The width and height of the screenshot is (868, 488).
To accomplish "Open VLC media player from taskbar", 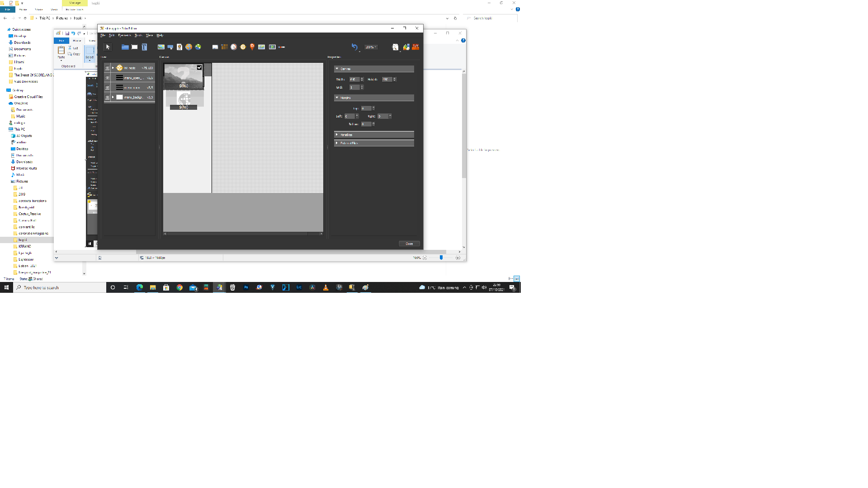I will coord(325,287).
